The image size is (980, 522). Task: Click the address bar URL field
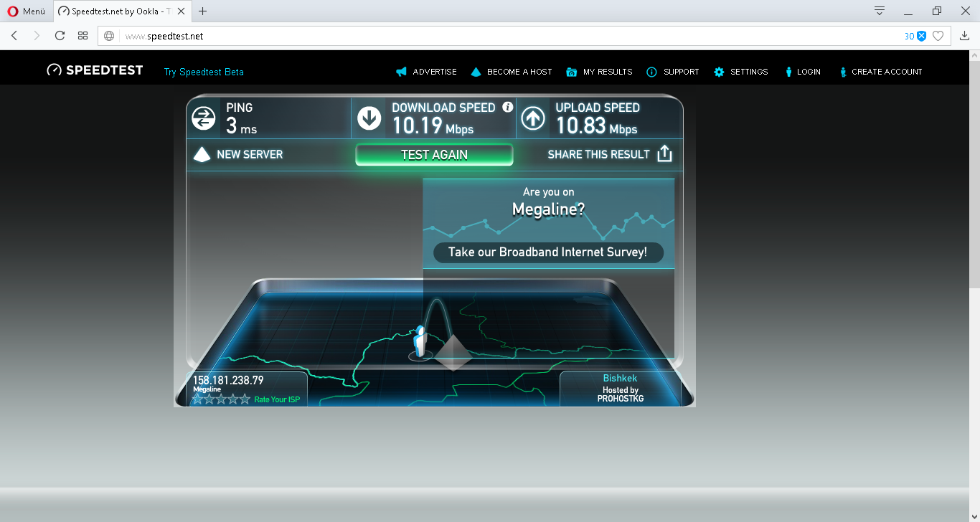point(502,36)
